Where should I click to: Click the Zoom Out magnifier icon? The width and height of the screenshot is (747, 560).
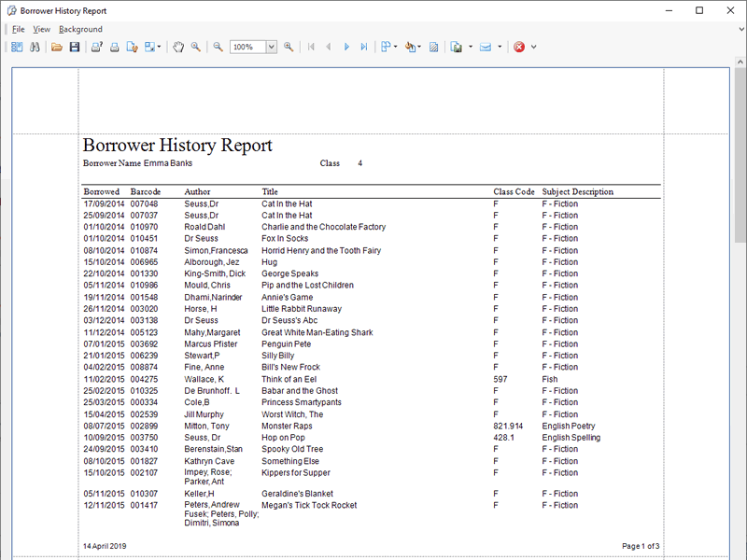[x=218, y=47]
